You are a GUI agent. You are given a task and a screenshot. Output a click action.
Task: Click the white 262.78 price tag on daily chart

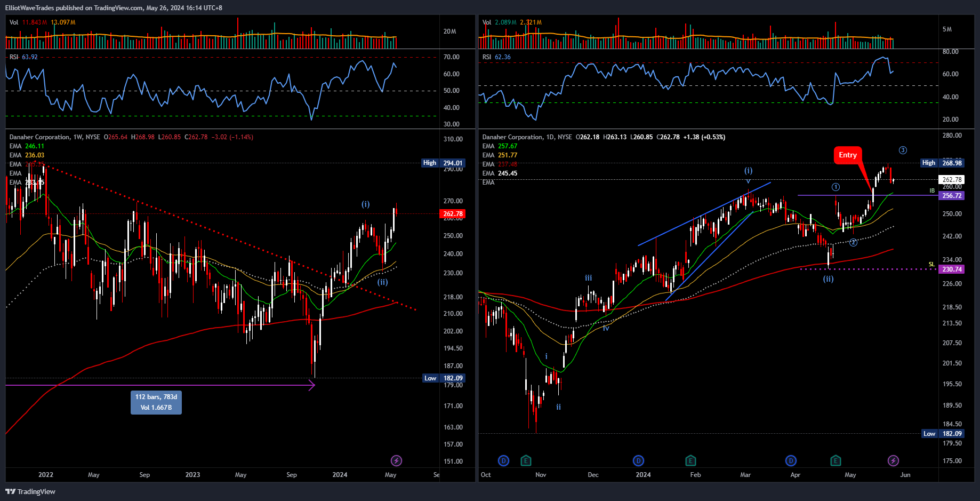(952, 180)
